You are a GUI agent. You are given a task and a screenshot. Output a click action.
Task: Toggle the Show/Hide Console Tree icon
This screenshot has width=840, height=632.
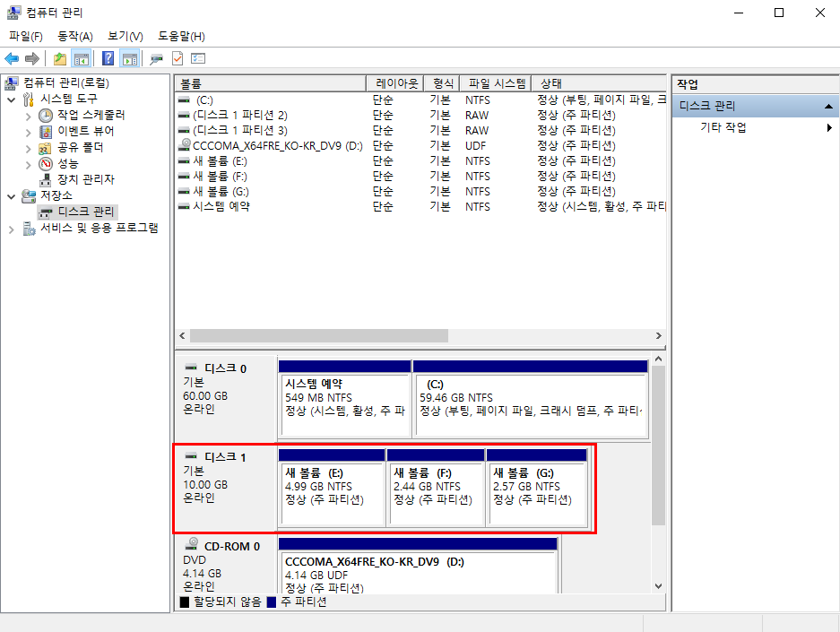coord(82,58)
